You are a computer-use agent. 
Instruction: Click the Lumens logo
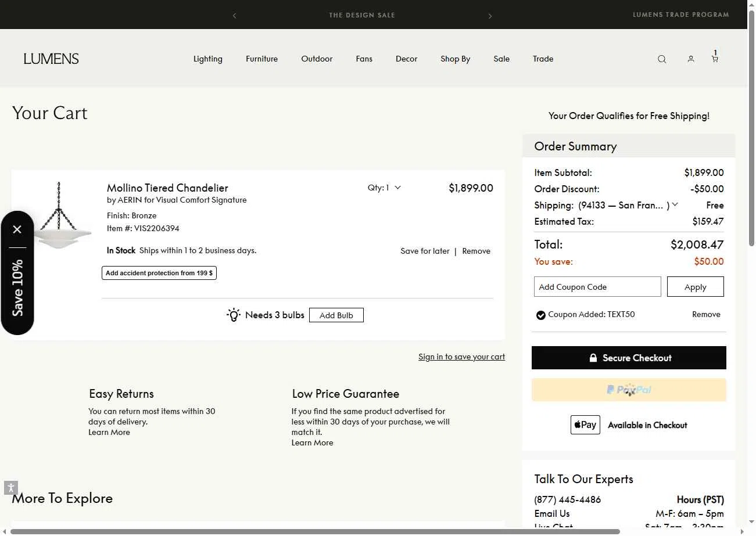51,59
